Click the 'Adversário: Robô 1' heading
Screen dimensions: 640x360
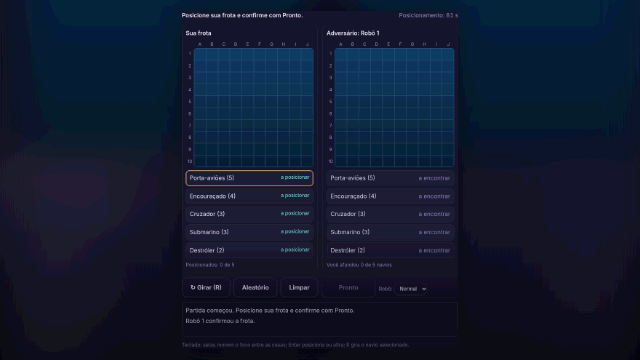coord(353,33)
